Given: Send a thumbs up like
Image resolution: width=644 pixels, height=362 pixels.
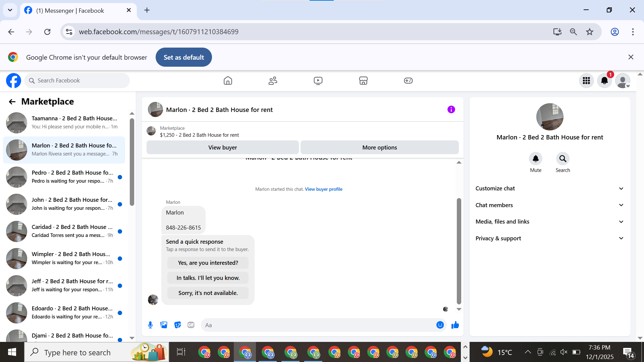Looking at the screenshot, I should pos(455,325).
